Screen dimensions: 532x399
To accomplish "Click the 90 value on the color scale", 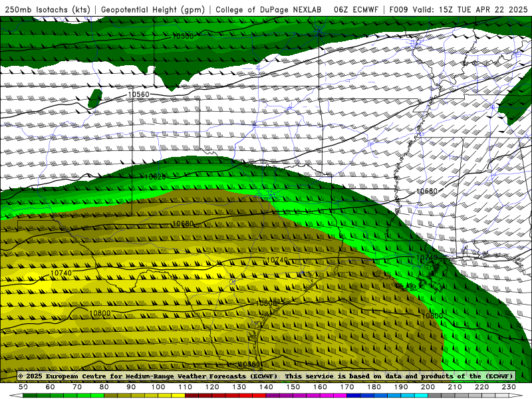I will pos(131,387).
